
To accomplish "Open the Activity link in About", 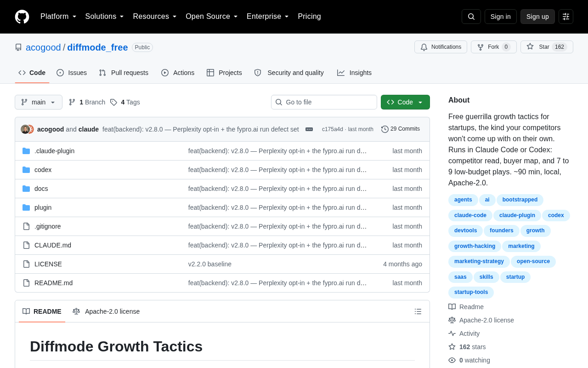I will [464, 333].
